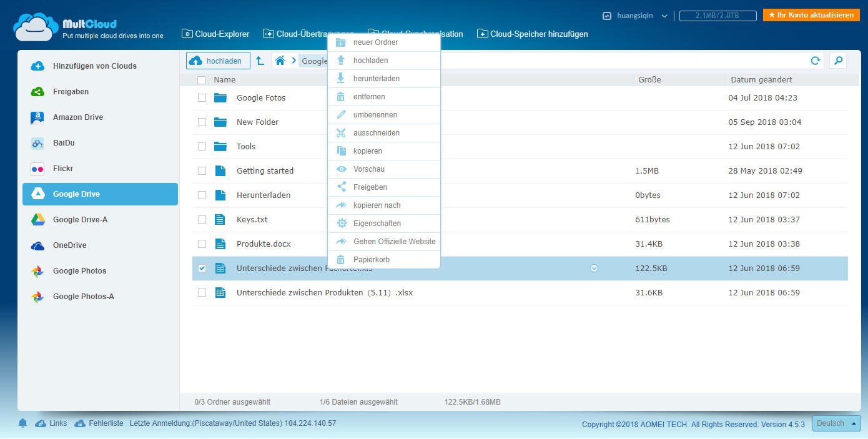The width and height of the screenshot is (868, 439).
Task: Check the Google Fotos folder checkbox
Action: click(x=202, y=98)
